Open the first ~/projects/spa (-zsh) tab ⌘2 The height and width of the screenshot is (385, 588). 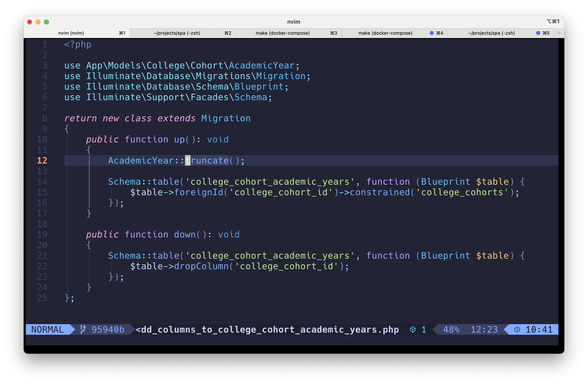(x=182, y=33)
